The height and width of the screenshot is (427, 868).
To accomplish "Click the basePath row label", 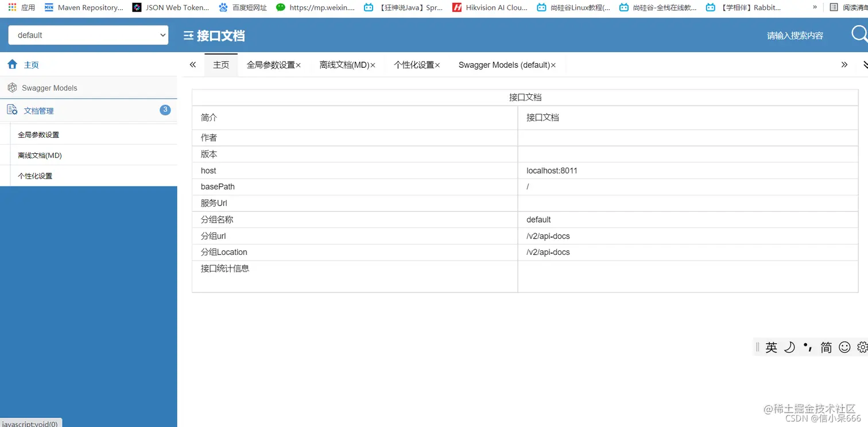I will 218,187.
